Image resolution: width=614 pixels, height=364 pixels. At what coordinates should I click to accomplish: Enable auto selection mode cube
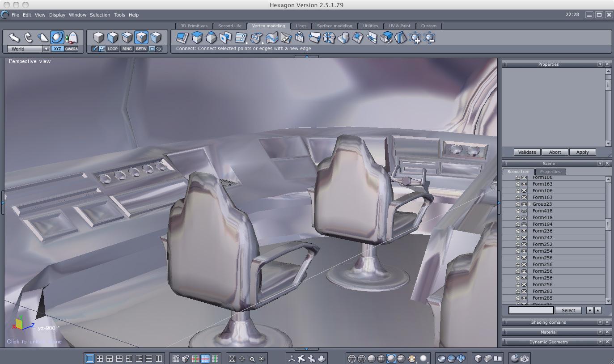pyautogui.click(x=156, y=37)
